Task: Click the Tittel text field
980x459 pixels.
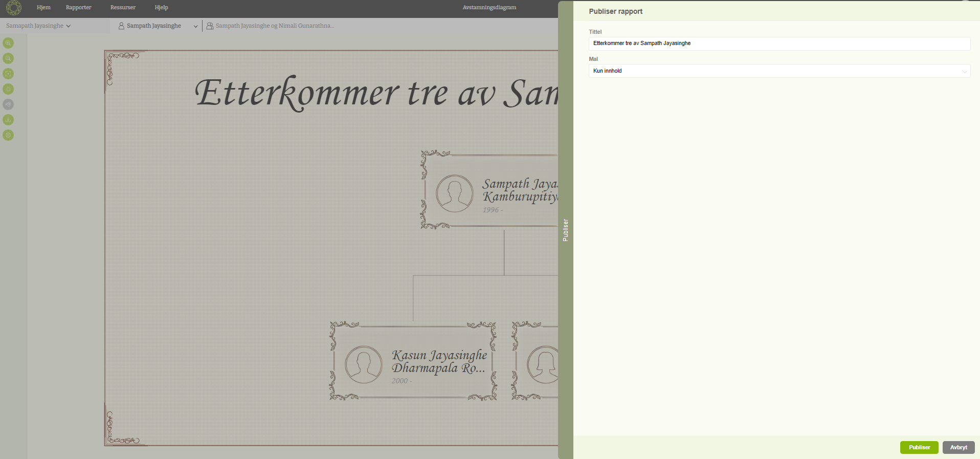Action: 779,43
